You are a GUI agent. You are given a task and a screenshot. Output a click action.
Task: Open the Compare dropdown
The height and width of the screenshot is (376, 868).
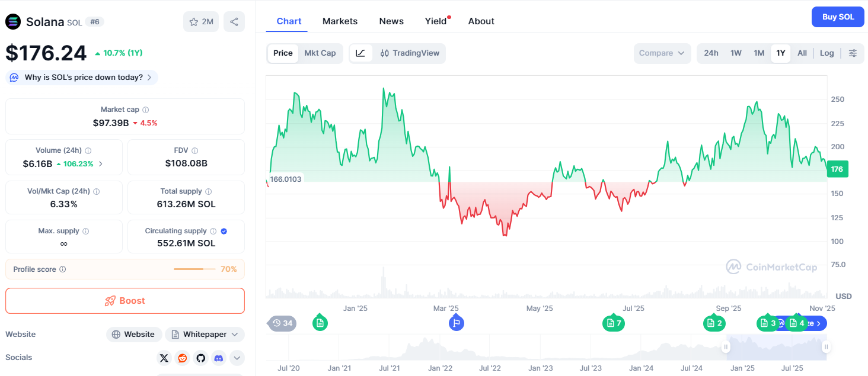click(662, 53)
